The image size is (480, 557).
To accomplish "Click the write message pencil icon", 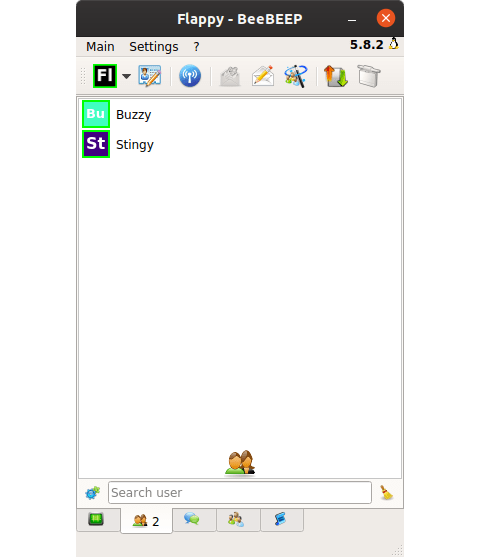I will pyautogui.click(x=263, y=76).
